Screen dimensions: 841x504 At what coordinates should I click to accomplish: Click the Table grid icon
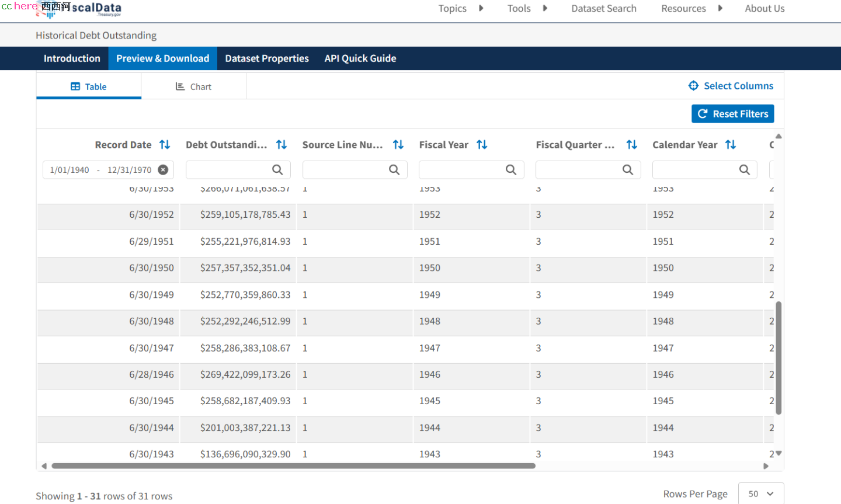click(75, 86)
